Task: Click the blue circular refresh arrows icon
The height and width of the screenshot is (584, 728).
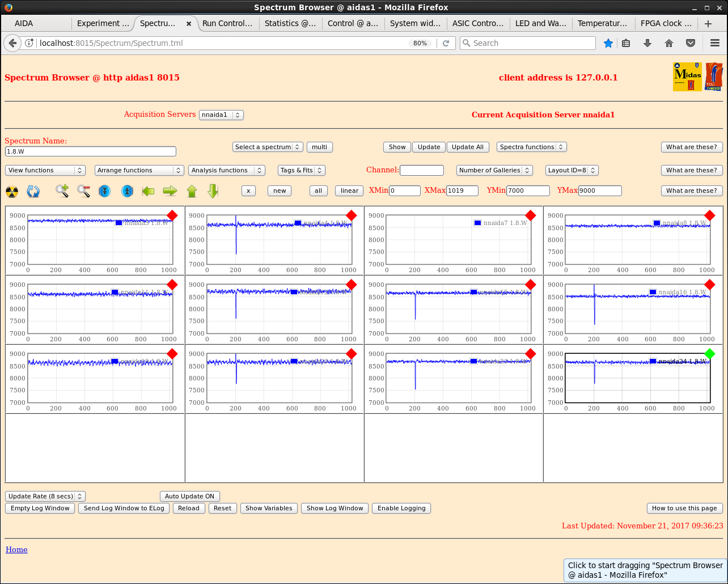Action: tap(33, 191)
